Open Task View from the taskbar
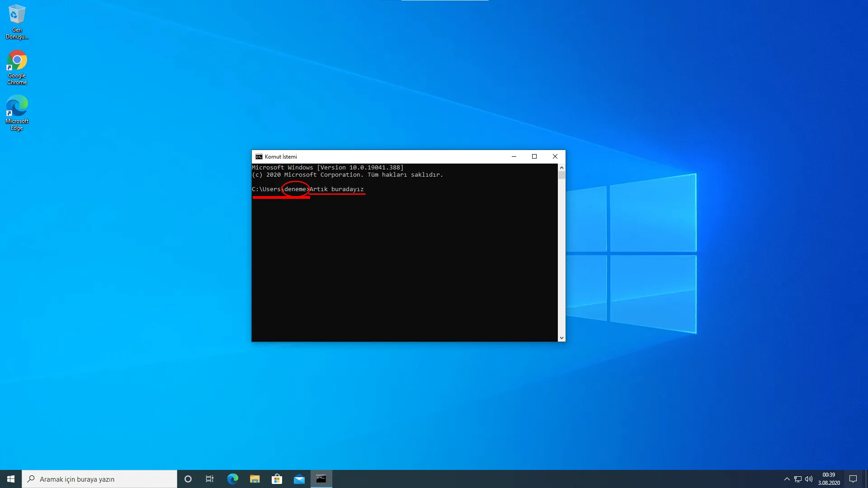Image resolution: width=868 pixels, height=488 pixels. (x=210, y=479)
